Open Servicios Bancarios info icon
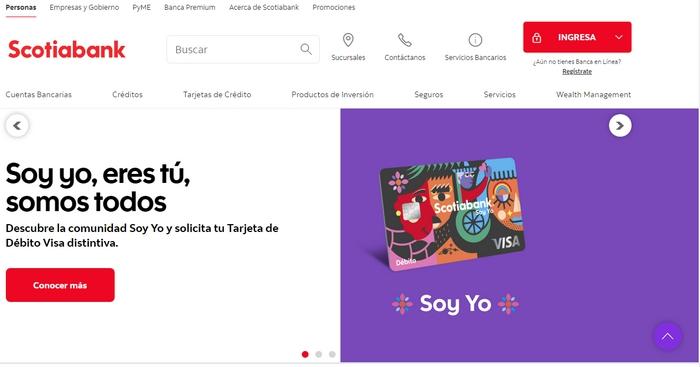 (x=475, y=40)
